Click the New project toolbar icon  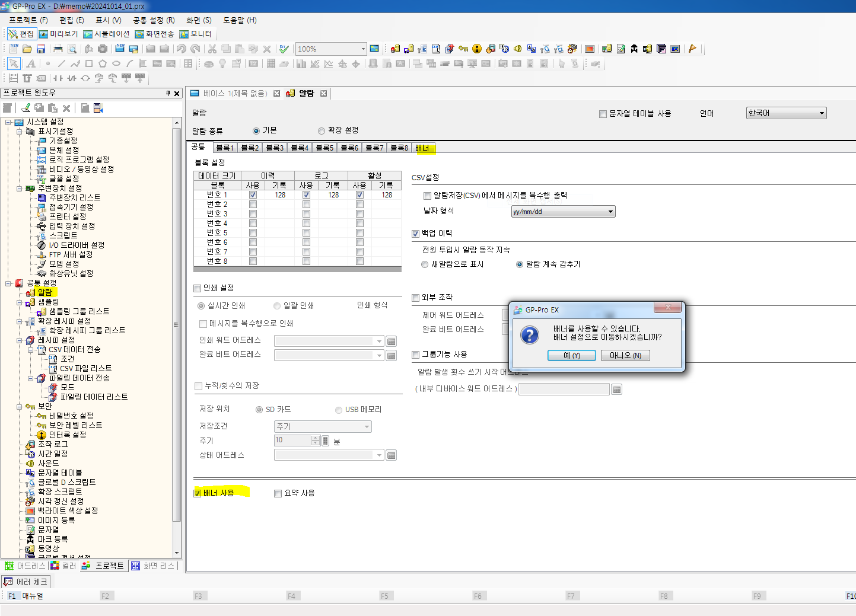(x=14, y=49)
